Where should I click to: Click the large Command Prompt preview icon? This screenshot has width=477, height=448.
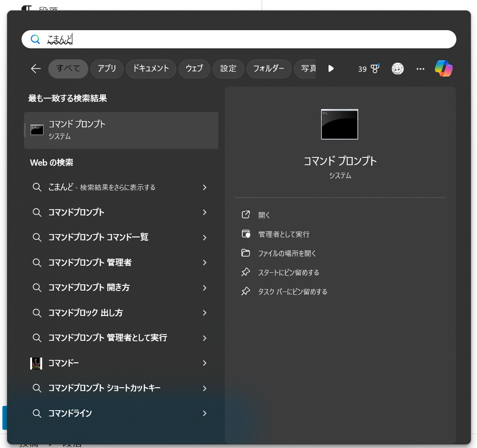click(340, 124)
